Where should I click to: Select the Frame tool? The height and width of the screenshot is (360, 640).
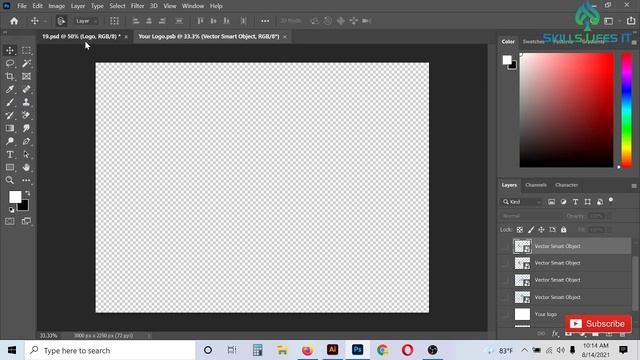[26, 76]
